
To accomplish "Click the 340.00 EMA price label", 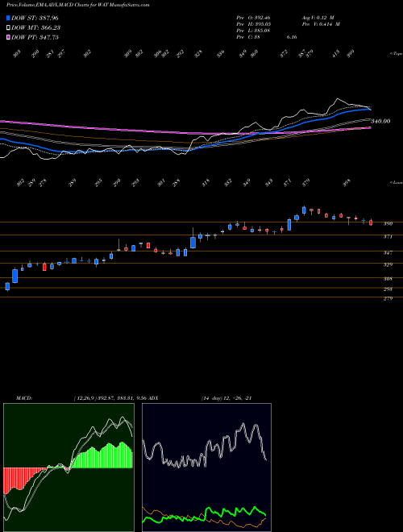I will click(x=380, y=121).
